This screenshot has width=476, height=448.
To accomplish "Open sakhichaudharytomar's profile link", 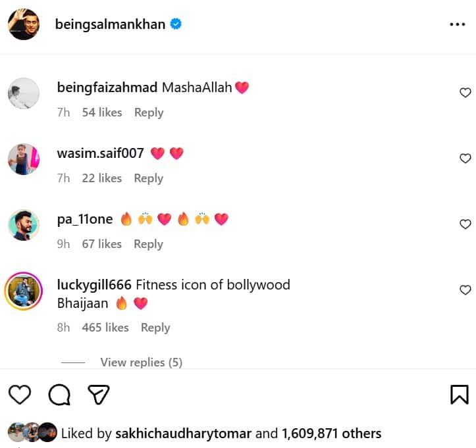I will [183, 434].
